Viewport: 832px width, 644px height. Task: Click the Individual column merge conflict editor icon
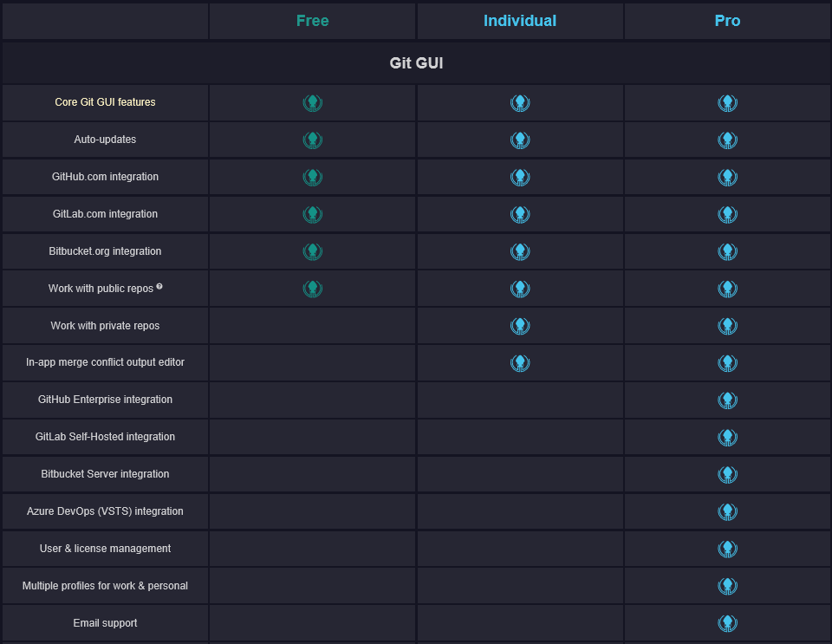coord(520,363)
